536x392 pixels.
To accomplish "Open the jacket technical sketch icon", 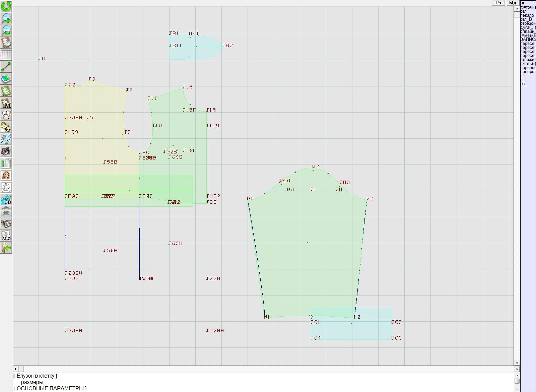I will click(x=6, y=187).
